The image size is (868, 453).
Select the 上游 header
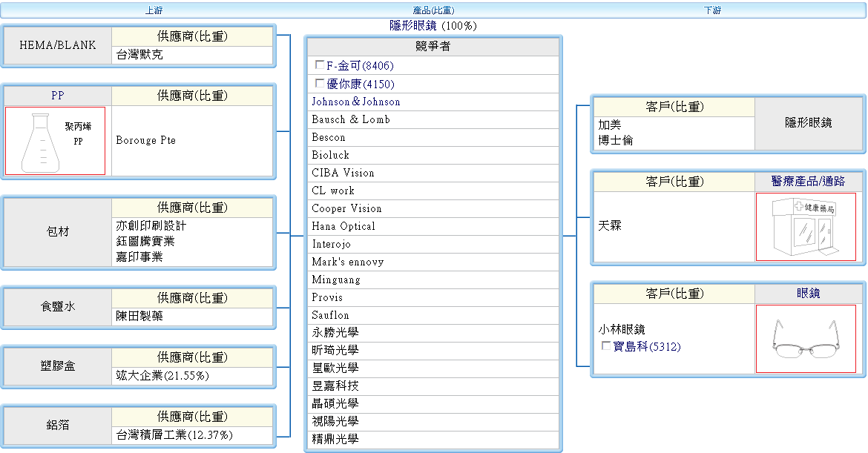154,10
